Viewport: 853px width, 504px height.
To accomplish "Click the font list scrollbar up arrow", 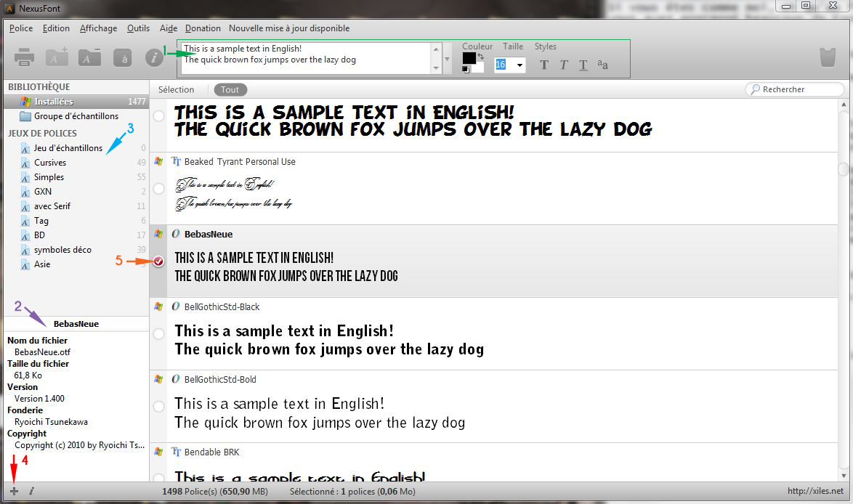I will click(844, 104).
